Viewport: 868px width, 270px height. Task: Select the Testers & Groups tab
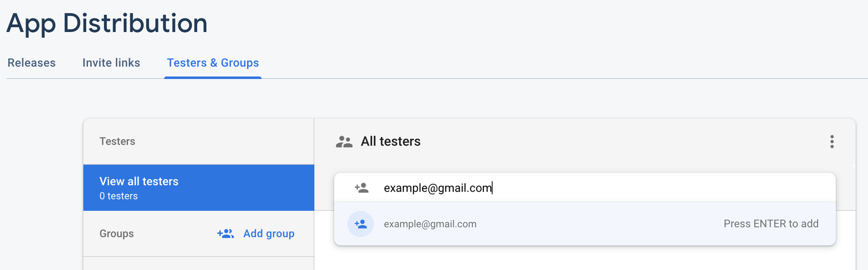213,63
